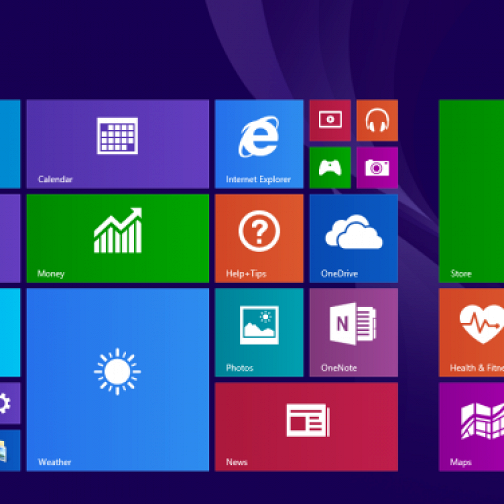Launch Internet Explorer tile

pyautogui.click(x=259, y=144)
